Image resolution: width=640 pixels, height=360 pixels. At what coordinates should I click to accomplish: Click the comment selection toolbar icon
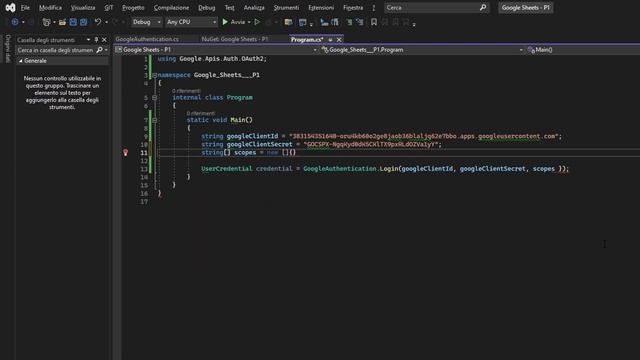[349, 22]
